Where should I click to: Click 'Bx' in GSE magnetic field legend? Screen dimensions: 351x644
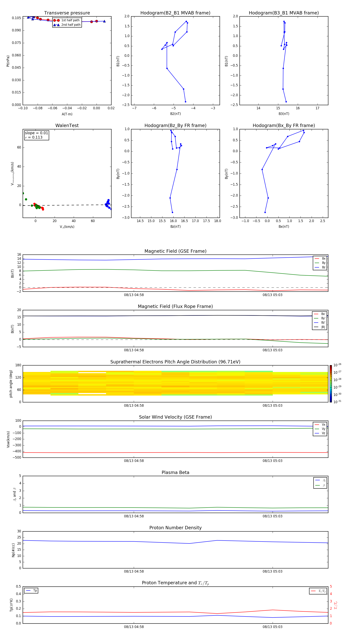(324, 259)
